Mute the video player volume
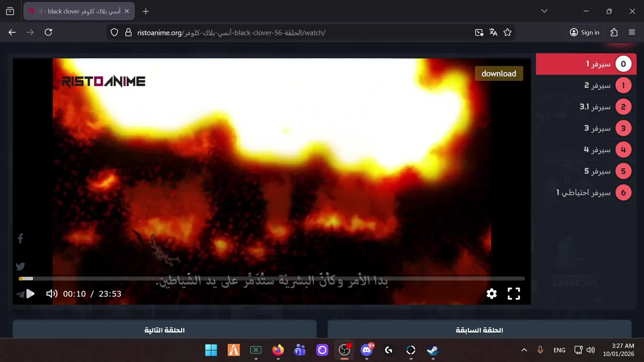Image resolution: width=644 pixels, height=362 pixels. tap(52, 294)
